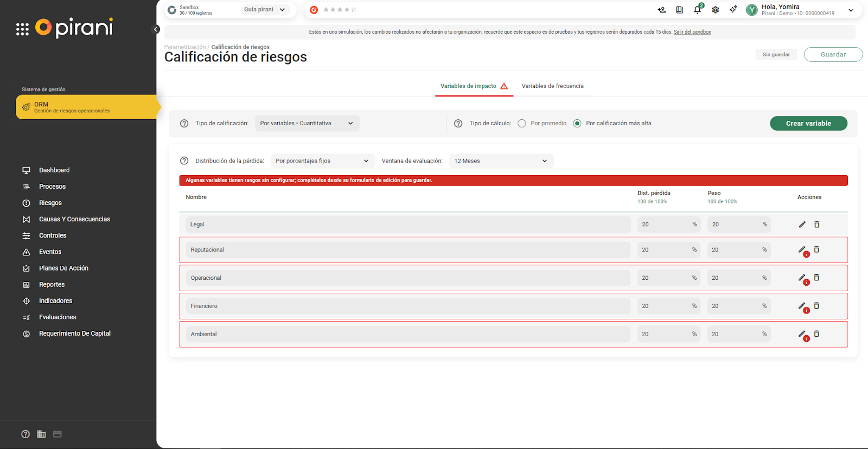Image resolution: width=868 pixels, height=449 pixels.
Task: Click the add user icon in header
Action: [661, 10]
